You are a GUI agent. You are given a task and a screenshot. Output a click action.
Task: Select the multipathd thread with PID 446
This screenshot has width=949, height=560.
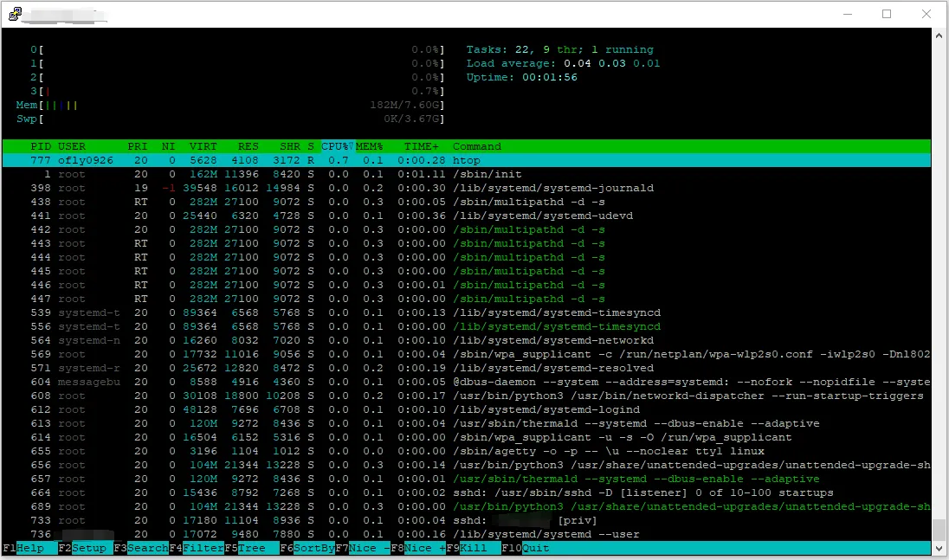[x=467, y=285]
